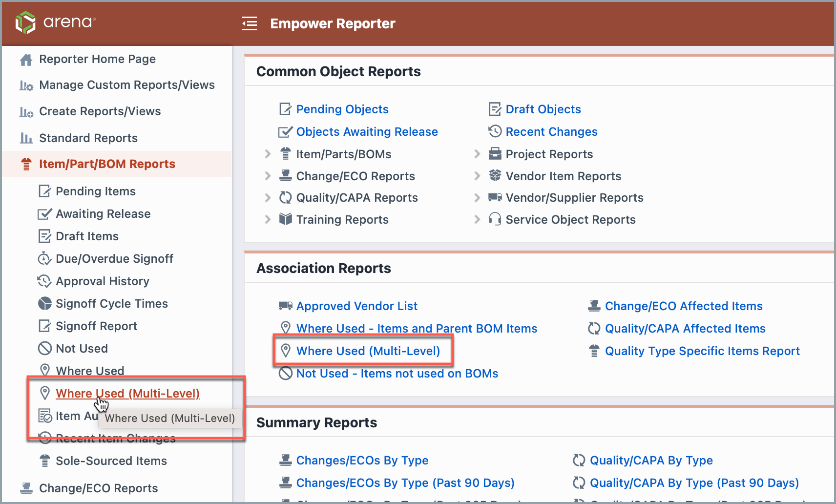Select Sole-Sourced Items in sidebar

point(111,461)
